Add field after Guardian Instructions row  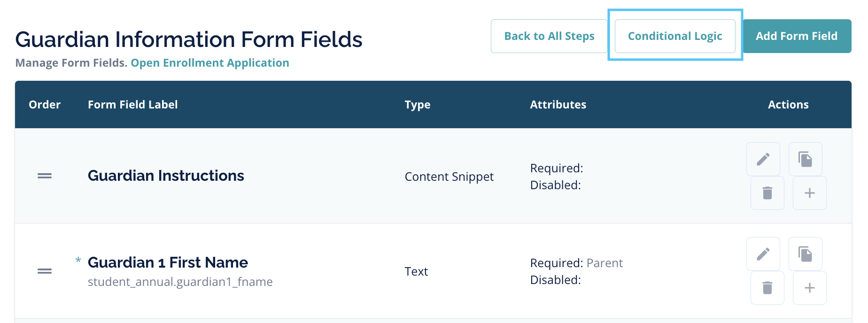[x=809, y=193]
